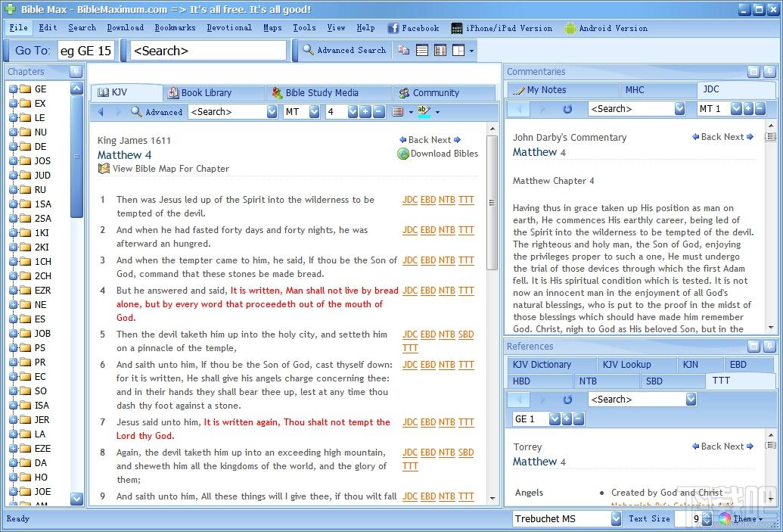Open the Trebuchet MS font dropdown
Viewport: 783px width, 532px height.
(617, 519)
